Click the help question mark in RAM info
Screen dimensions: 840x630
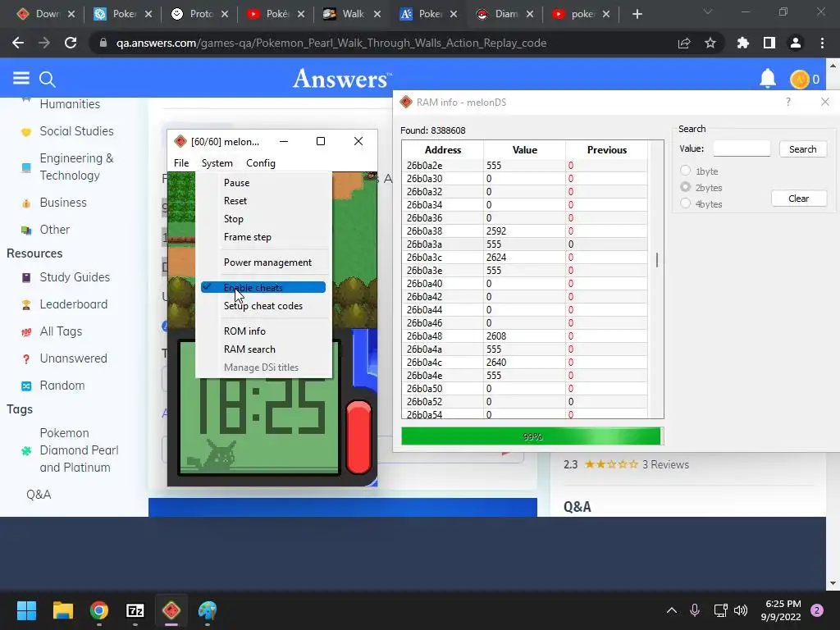(788, 102)
